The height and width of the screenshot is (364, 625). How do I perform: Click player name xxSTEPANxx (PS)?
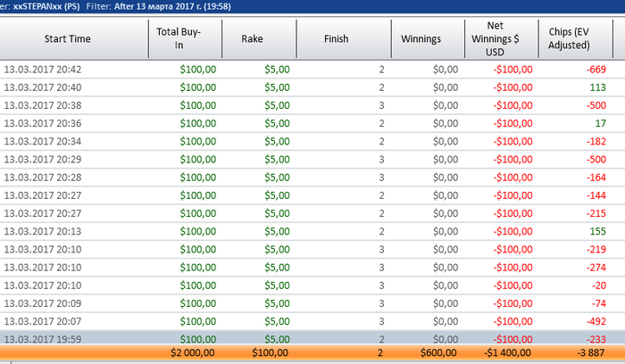tap(46, 6)
